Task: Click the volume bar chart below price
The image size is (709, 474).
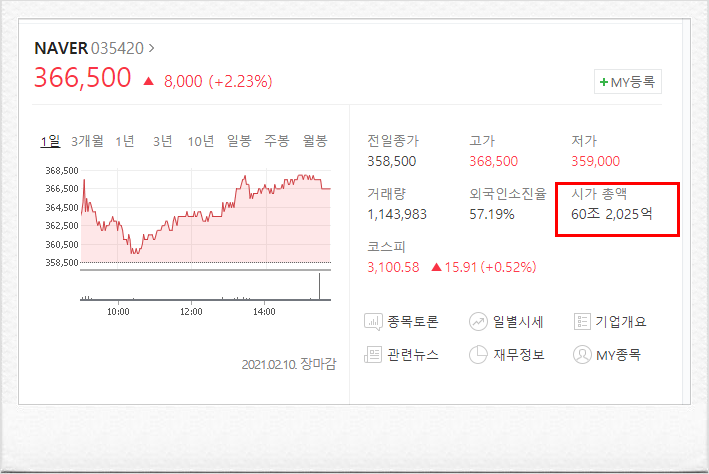Action: click(x=206, y=286)
